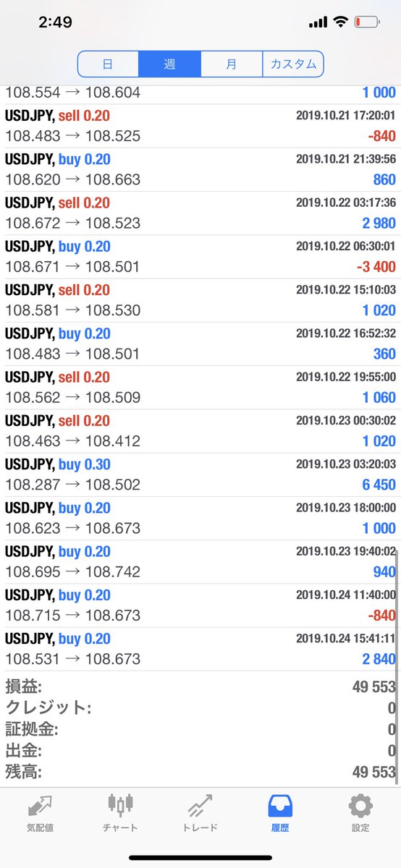Viewport: 401px width, 868px height.
Task: Open the 気配値 quotes icon
Action: (41, 807)
